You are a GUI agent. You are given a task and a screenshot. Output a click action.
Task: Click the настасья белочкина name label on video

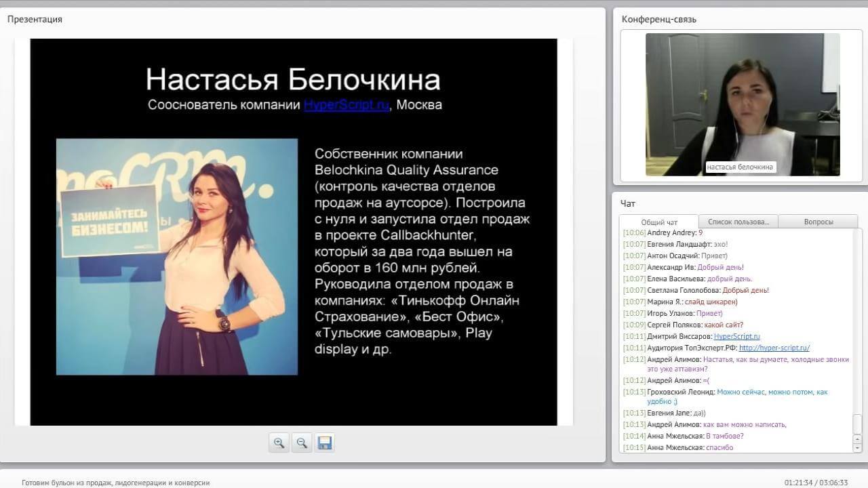tap(740, 167)
